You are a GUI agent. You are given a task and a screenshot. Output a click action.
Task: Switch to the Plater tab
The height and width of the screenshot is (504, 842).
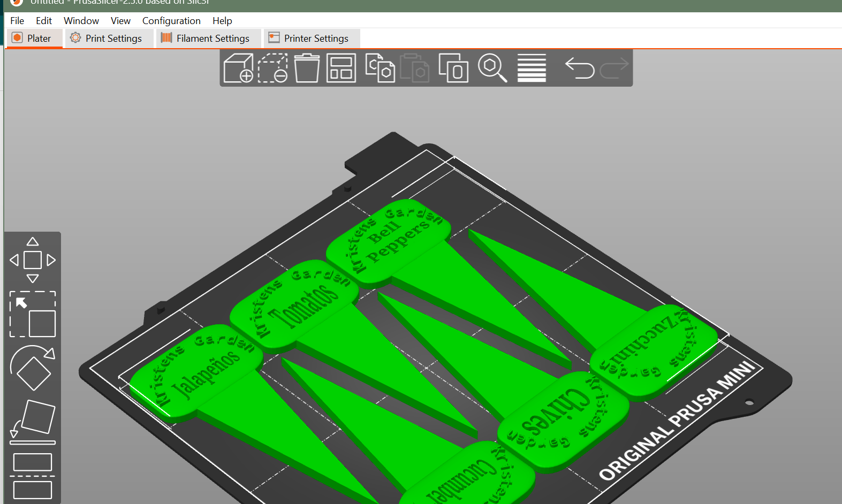34,39
